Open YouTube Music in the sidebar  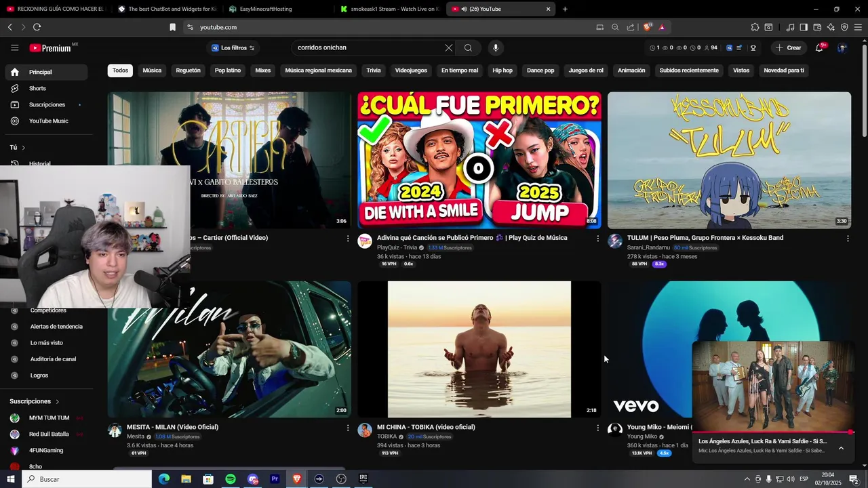[x=46, y=121]
